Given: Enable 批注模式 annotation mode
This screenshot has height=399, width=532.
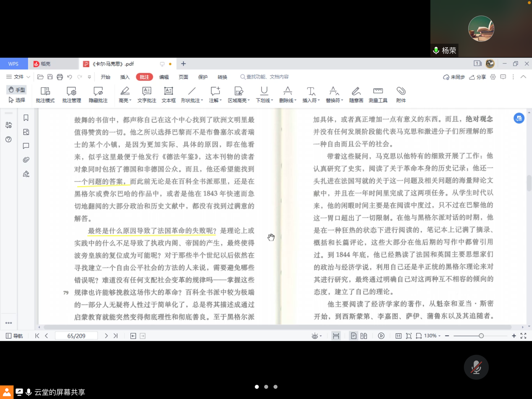Looking at the screenshot, I should click(x=45, y=94).
